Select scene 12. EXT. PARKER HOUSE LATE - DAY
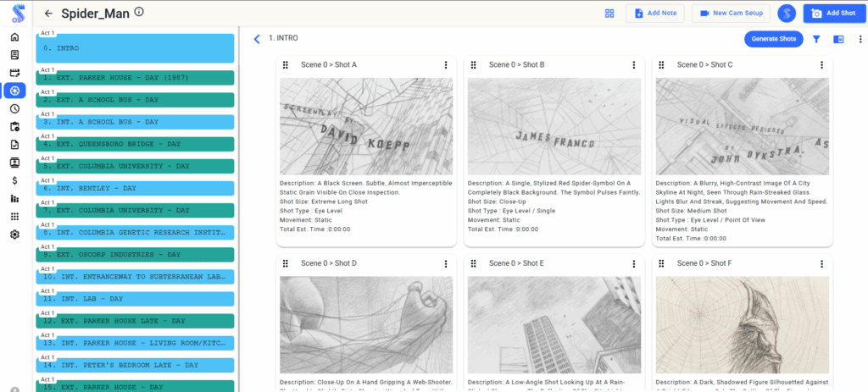 pyautogui.click(x=135, y=321)
